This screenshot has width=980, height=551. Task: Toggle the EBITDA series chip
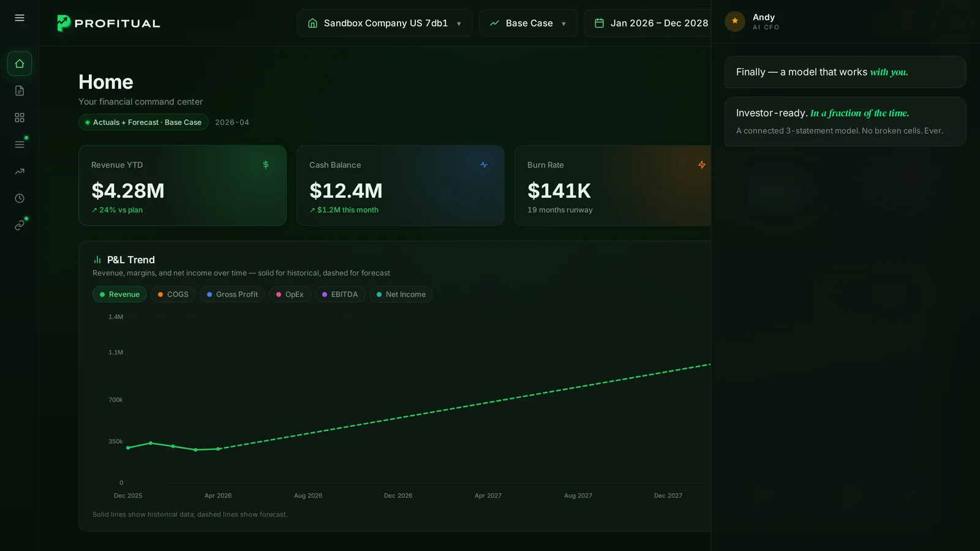340,294
